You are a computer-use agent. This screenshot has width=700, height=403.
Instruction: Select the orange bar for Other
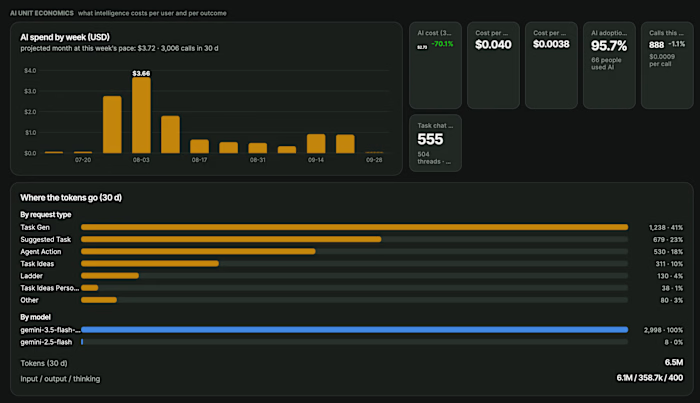[x=99, y=299]
